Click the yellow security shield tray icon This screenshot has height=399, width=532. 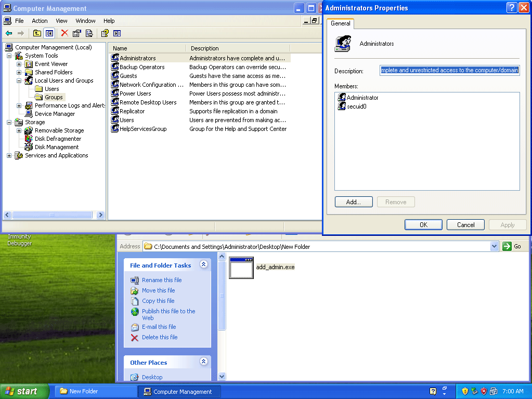click(x=465, y=391)
